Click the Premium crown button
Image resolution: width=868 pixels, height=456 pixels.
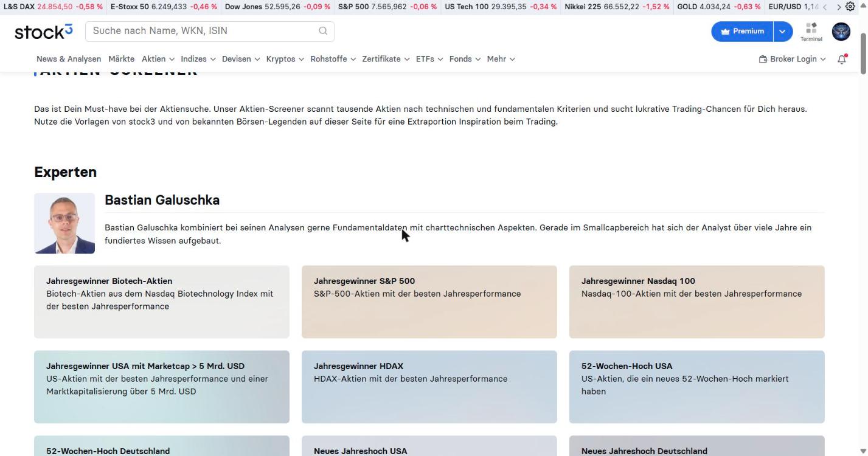(x=742, y=32)
